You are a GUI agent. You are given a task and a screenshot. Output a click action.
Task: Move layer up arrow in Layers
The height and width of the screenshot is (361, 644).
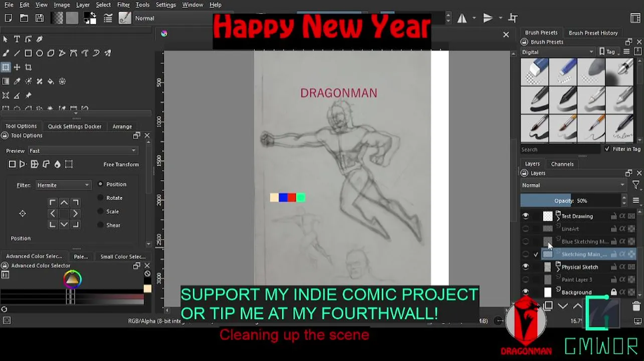pyautogui.click(x=577, y=306)
